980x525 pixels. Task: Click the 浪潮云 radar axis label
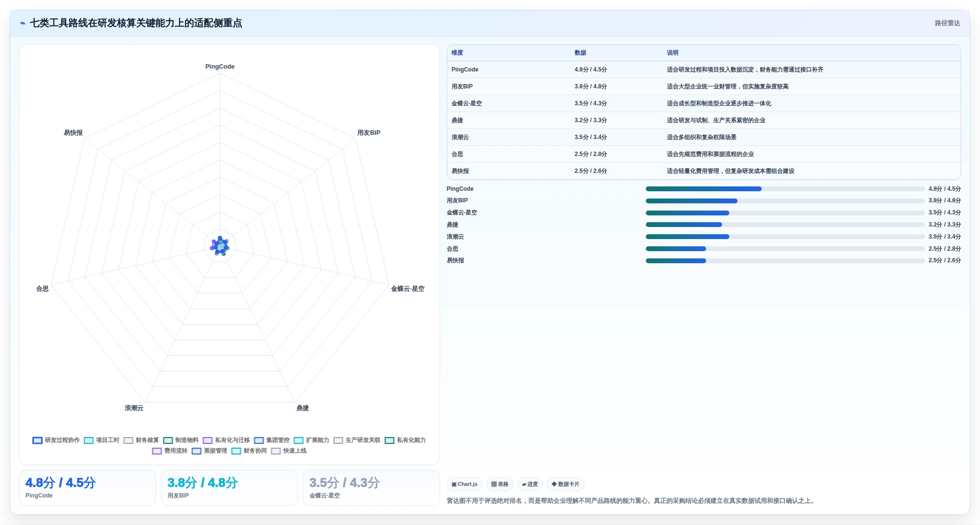click(x=134, y=408)
